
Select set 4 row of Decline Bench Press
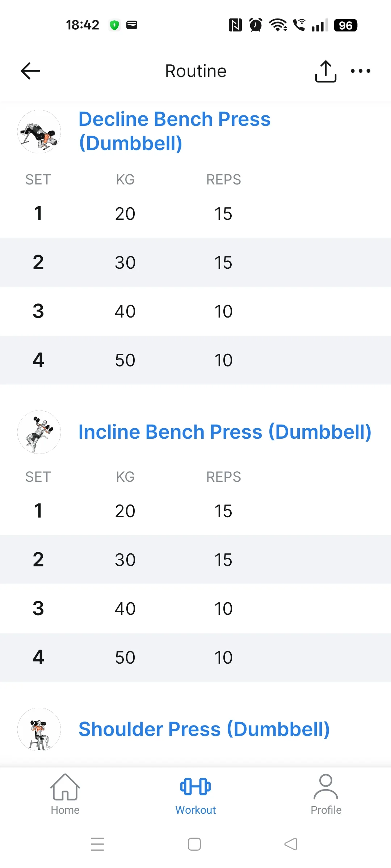tap(195, 360)
